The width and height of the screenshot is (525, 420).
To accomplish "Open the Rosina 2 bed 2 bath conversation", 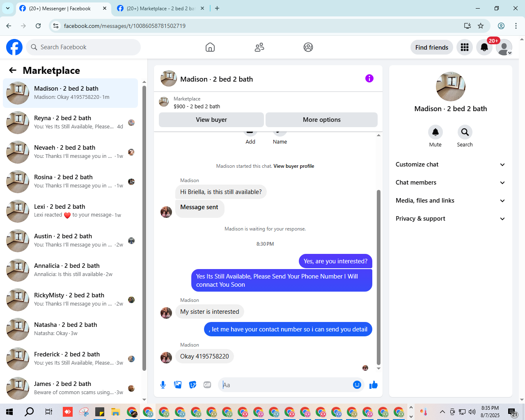I will click(x=71, y=182).
